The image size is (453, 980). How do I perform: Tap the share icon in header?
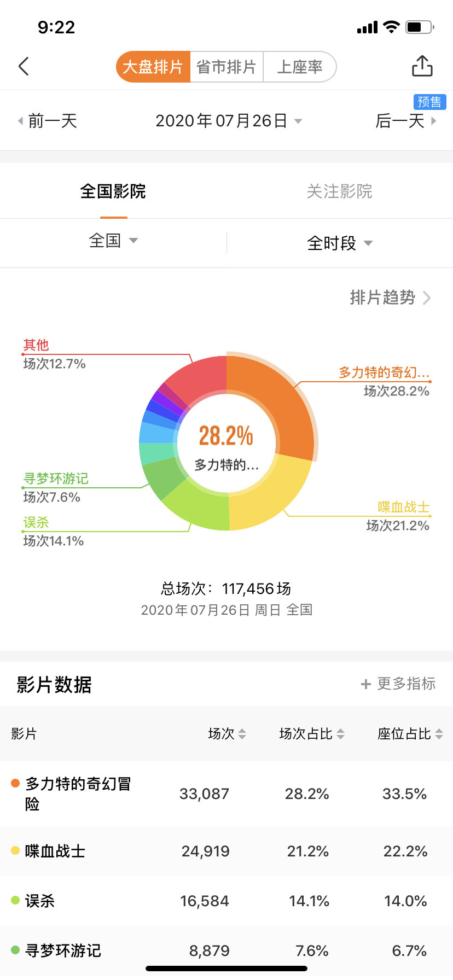tap(422, 67)
